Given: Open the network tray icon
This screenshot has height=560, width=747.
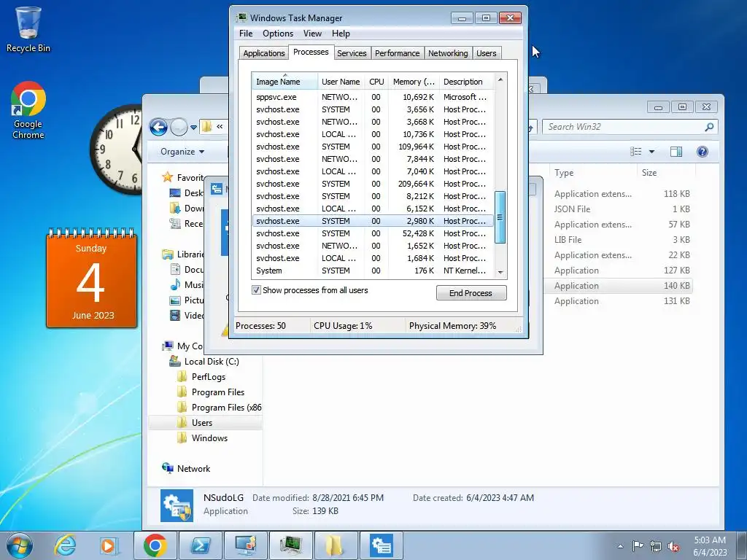Looking at the screenshot, I should [656, 546].
